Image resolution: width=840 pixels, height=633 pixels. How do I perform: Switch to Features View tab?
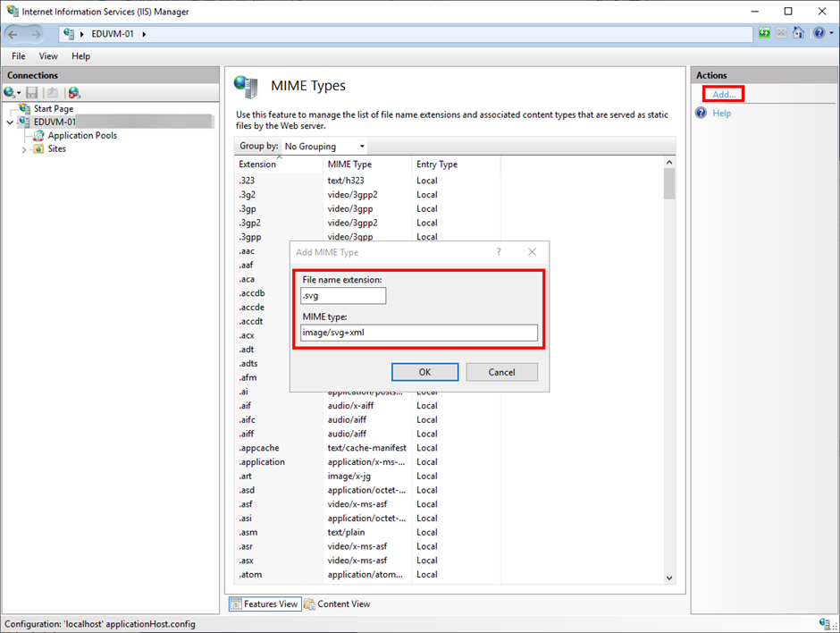point(265,604)
